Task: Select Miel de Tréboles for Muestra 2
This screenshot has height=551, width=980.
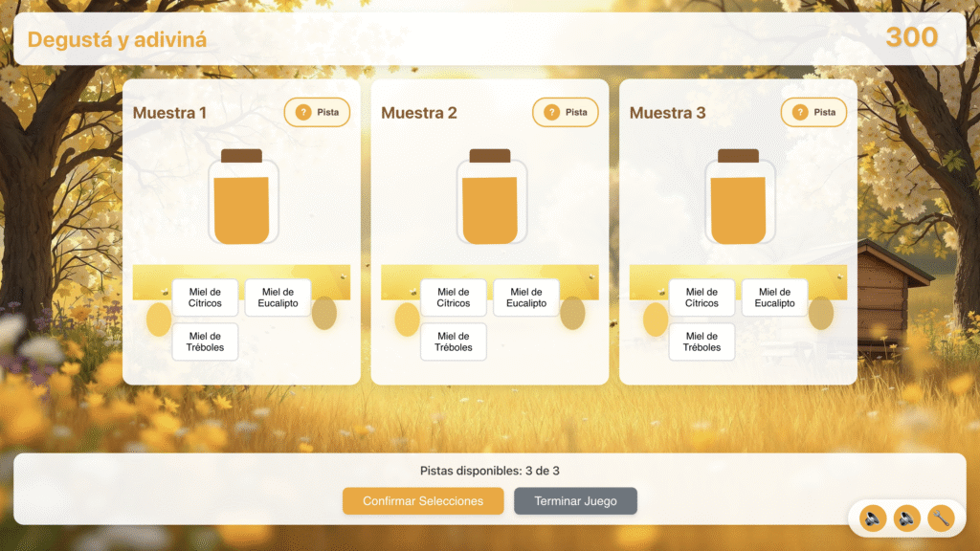Action: 454,342
